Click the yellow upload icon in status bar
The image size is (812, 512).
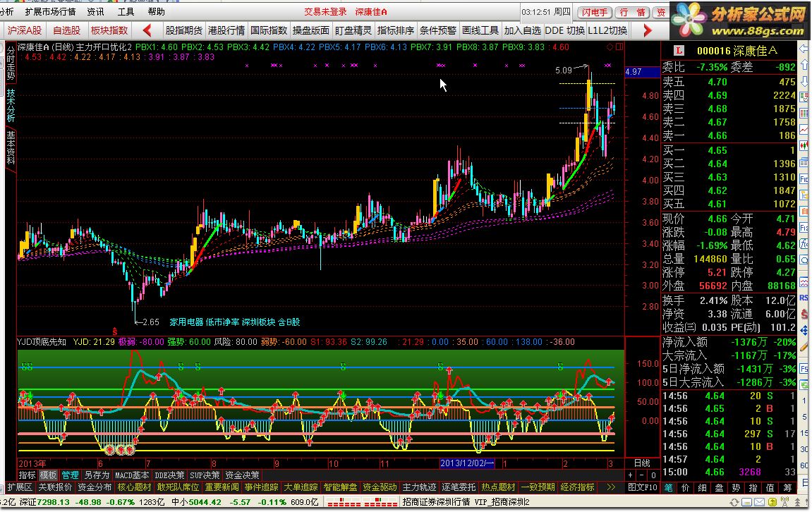(772, 502)
